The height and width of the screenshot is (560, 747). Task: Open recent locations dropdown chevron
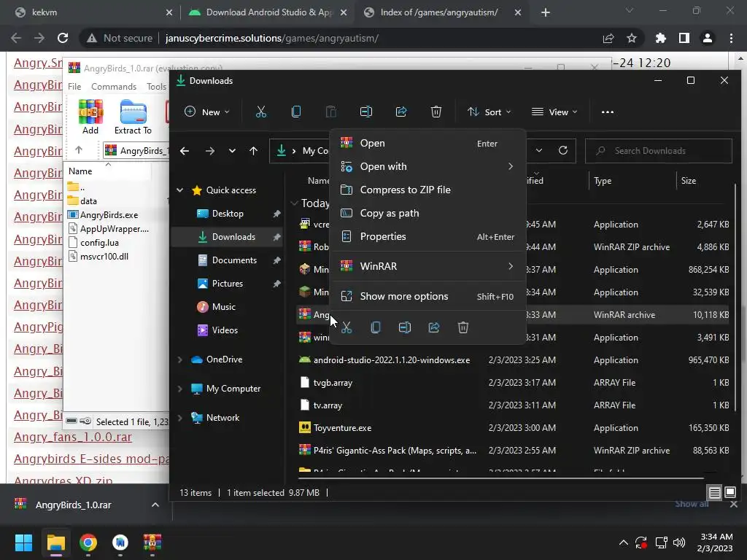pyautogui.click(x=232, y=151)
